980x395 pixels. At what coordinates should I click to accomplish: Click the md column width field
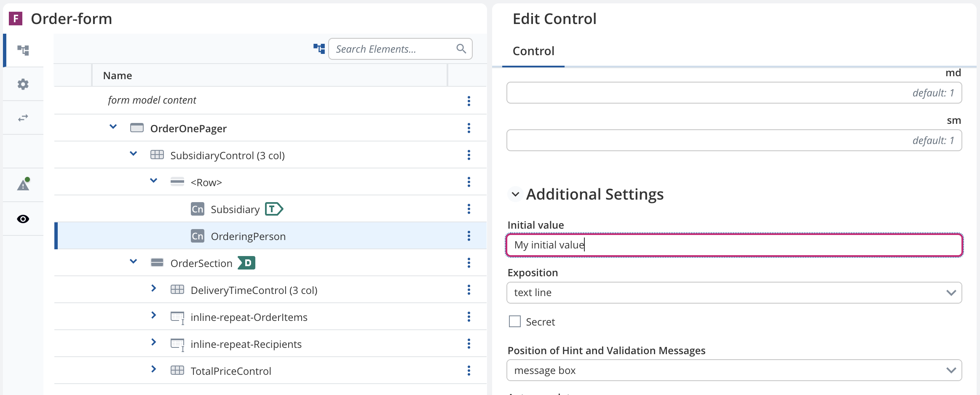(734, 93)
